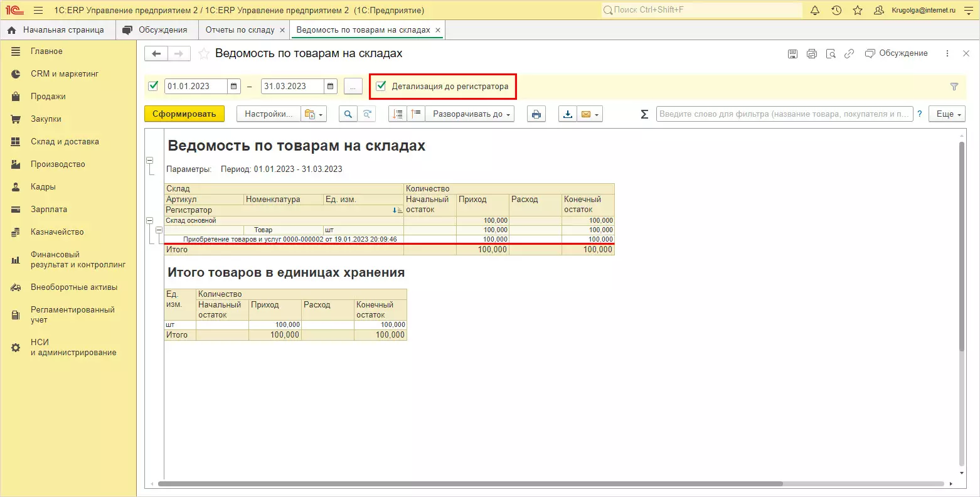Click the get link chain icon
Screen dimensions: 980x497
(849, 54)
